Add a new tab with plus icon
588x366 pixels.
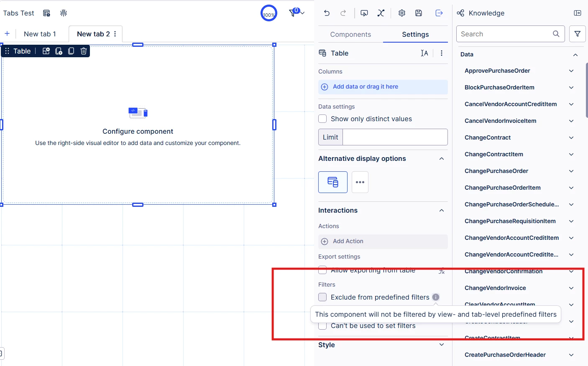pyautogui.click(x=7, y=34)
